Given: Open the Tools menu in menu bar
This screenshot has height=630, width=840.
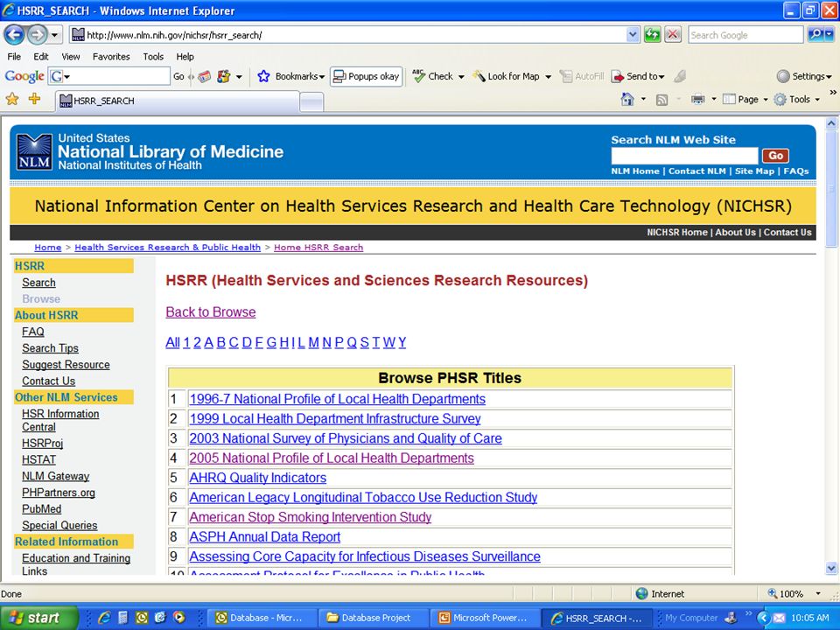Looking at the screenshot, I should click(153, 56).
